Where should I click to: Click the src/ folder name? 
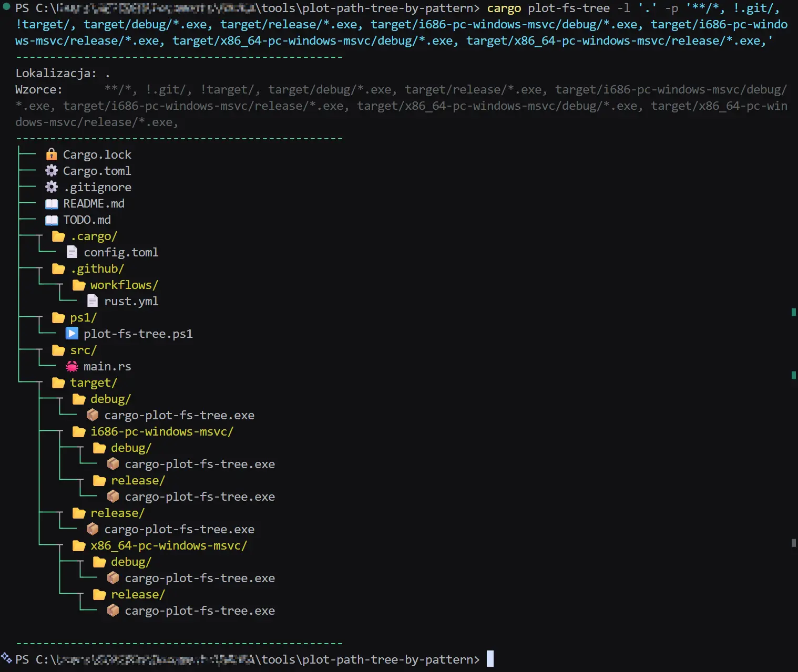click(84, 350)
